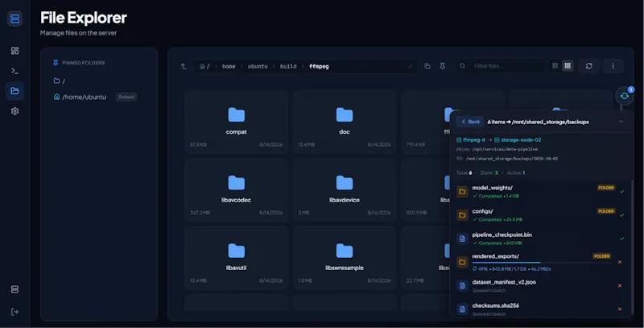The height and width of the screenshot is (328, 644).
Task: Click the Default badge next to /home/ubuntu
Action: tap(126, 97)
